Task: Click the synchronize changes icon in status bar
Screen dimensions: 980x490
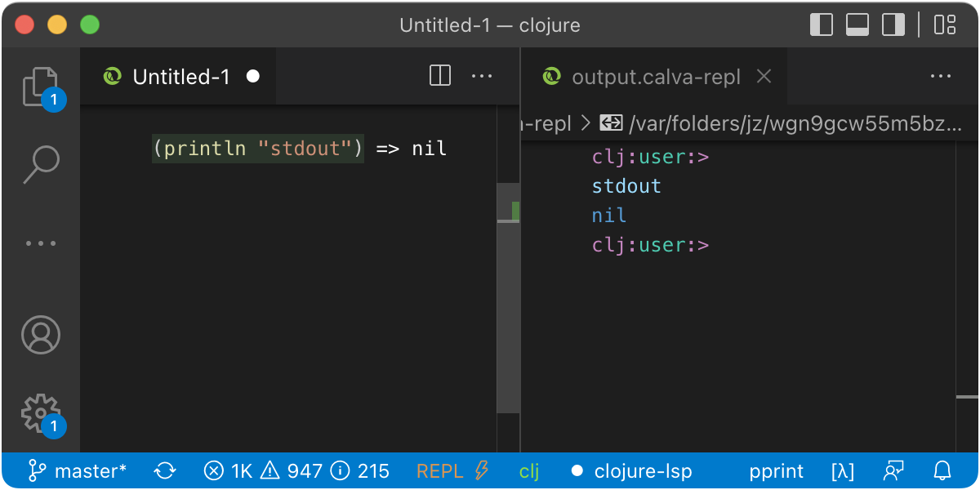Action: (164, 470)
